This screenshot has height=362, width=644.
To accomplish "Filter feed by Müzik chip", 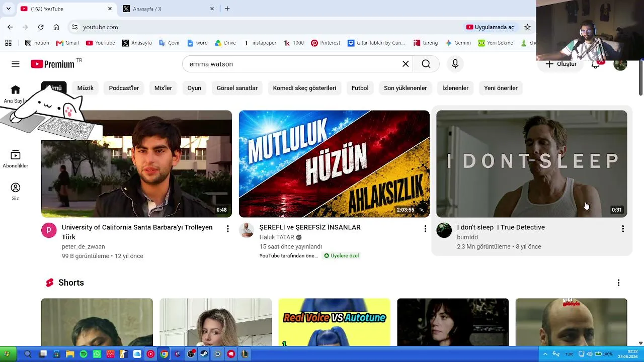I will (86, 88).
